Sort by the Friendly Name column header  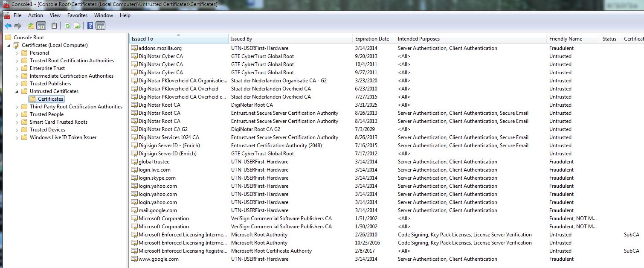(573, 39)
